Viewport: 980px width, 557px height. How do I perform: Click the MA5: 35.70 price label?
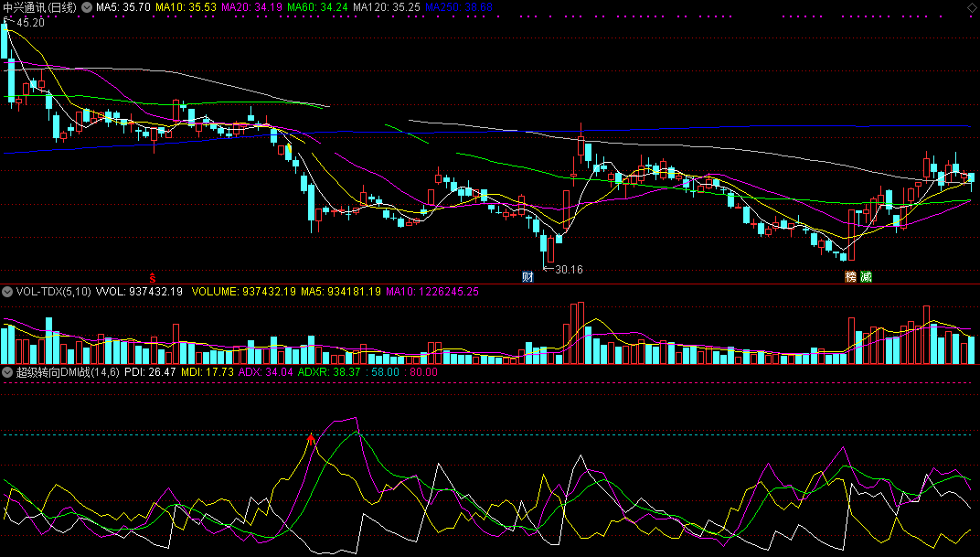click(x=123, y=7)
